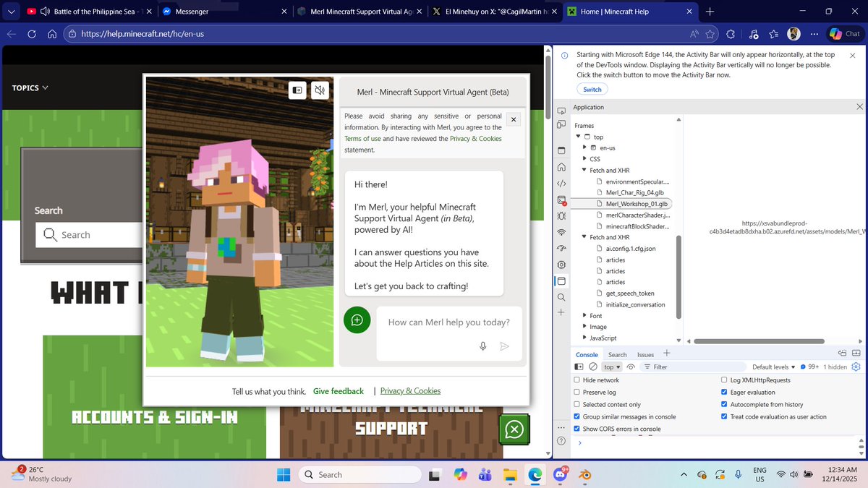This screenshot has height=488, width=868.
Task: Disable Eager evaluation checkbox
Action: pos(724,393)
